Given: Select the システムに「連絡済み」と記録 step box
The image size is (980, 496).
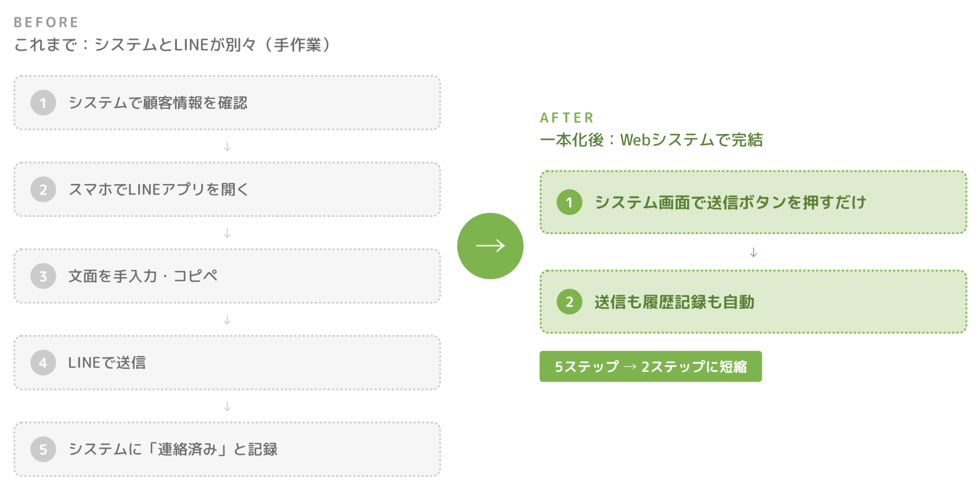Looking at the screenshot, I should click(227, 449).
